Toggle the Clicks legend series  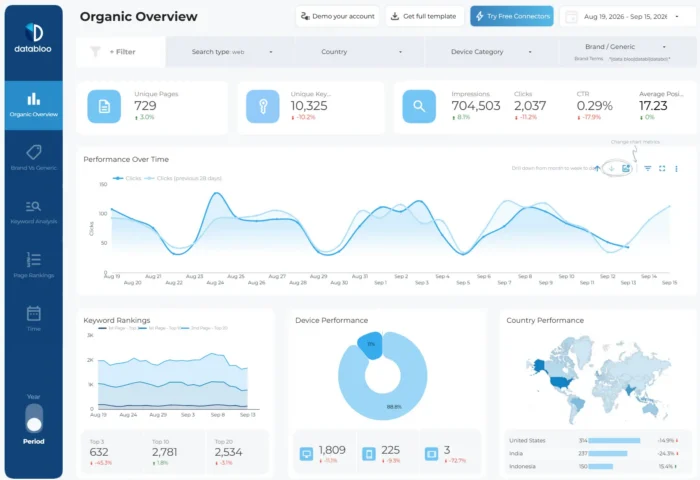pyautogui.click(x=127, y=178)
